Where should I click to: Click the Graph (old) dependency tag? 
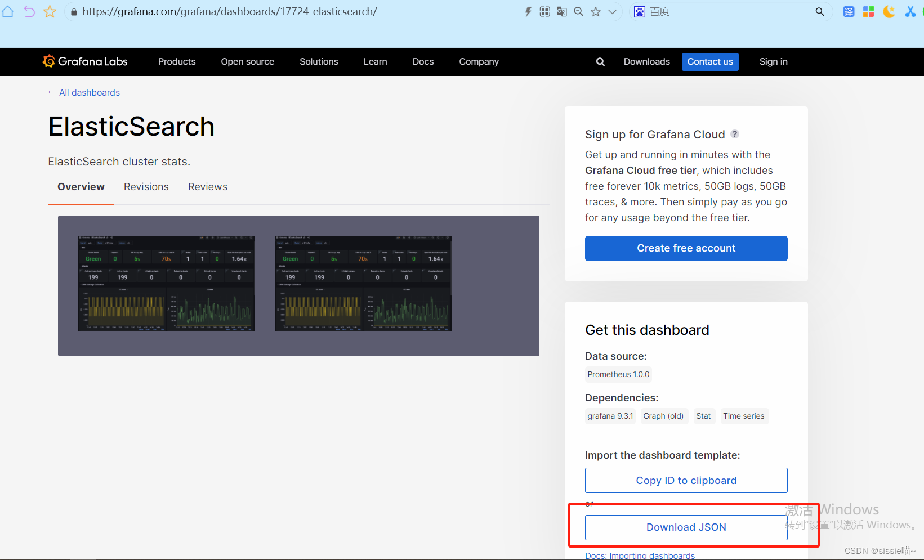click(663, 416)
